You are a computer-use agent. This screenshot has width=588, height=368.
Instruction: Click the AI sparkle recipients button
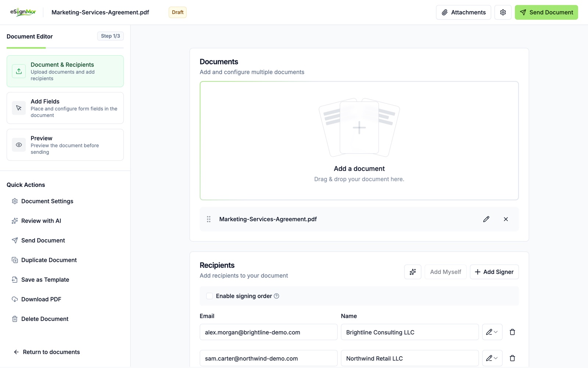click(x=413, y=272)
